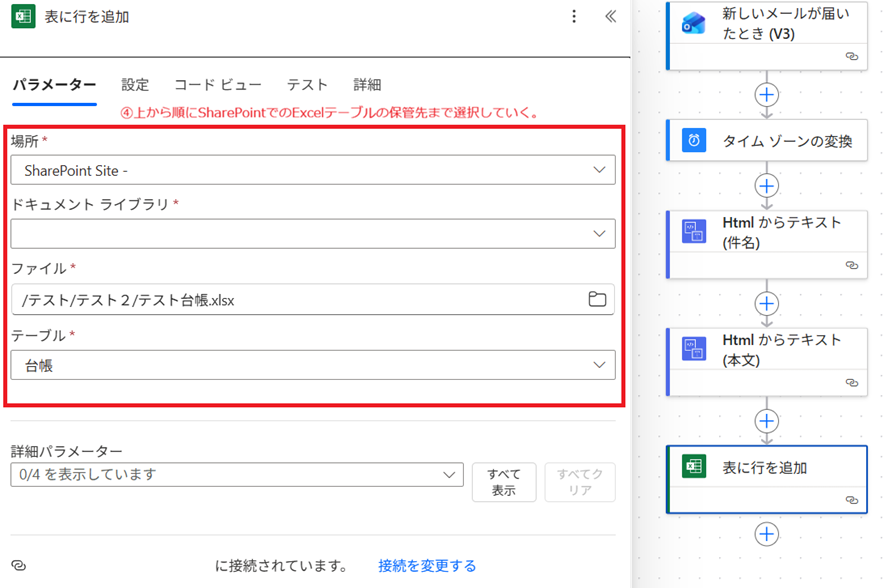Click the Excel icon in panel header

[23, 17]
